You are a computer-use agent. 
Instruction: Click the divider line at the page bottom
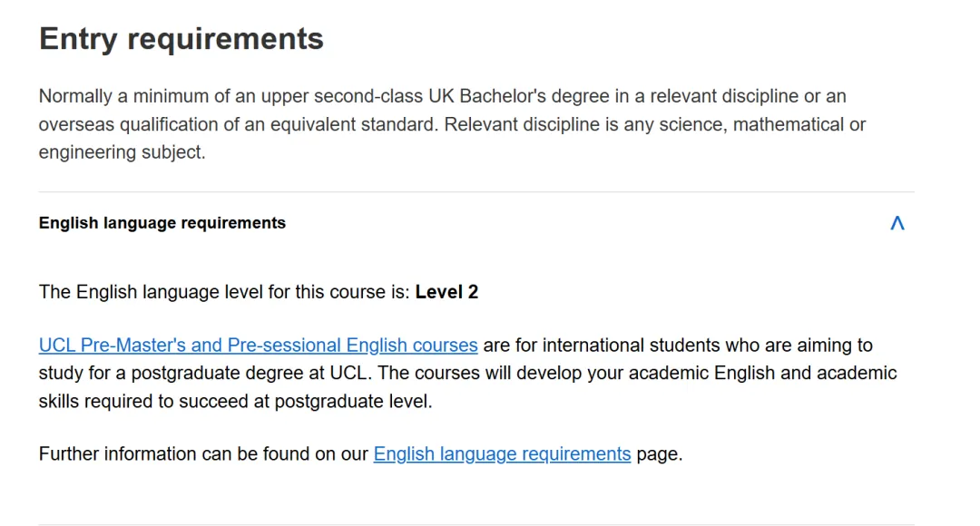[476, 524]
